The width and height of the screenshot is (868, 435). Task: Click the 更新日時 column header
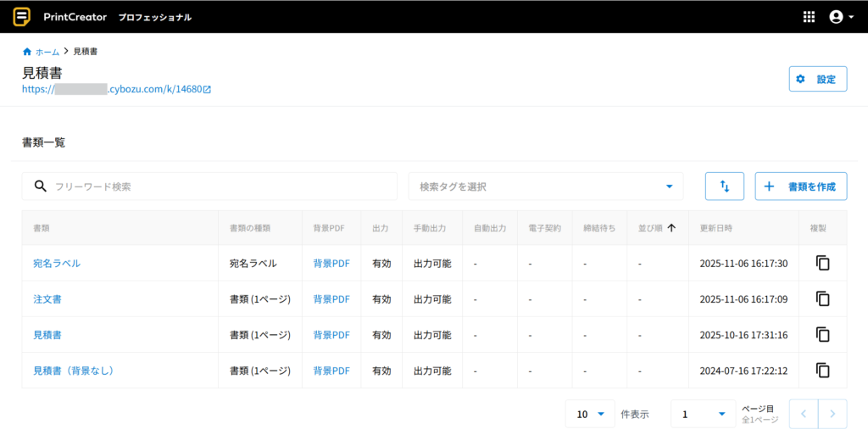point(716,228)
